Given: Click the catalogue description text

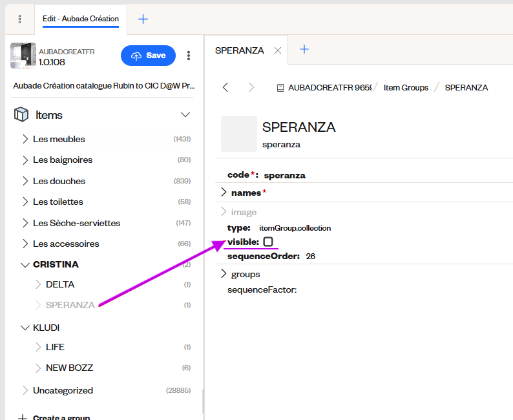Looking at the screenshot, I should [x=104, y=86].
